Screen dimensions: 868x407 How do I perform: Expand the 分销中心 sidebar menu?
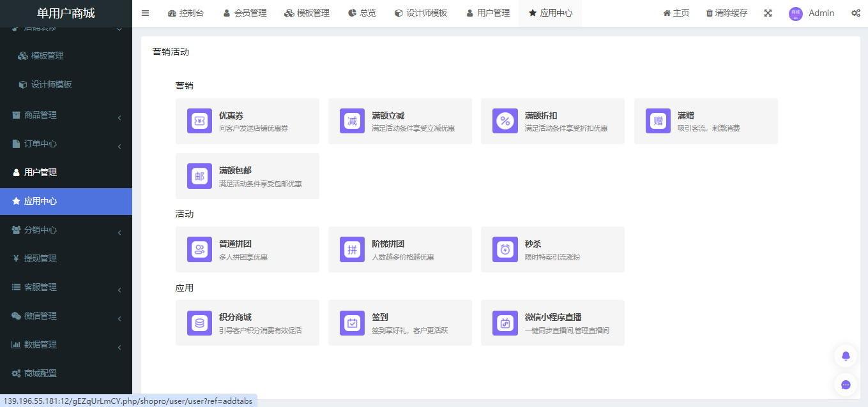(66, 230)
